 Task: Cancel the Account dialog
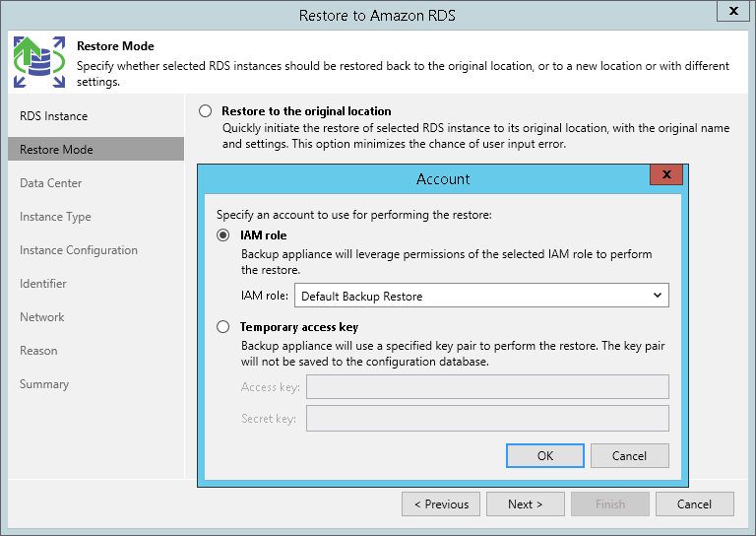[x=630, y=456]
